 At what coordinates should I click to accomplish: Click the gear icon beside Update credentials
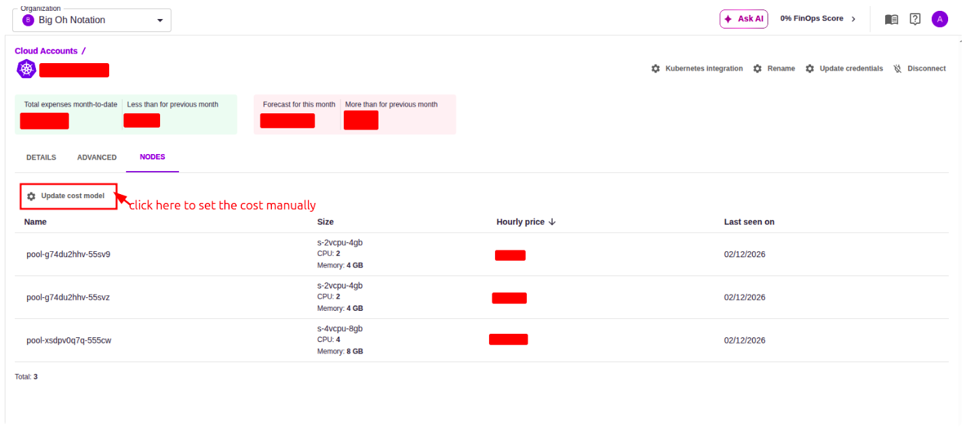tap(810, 69)
